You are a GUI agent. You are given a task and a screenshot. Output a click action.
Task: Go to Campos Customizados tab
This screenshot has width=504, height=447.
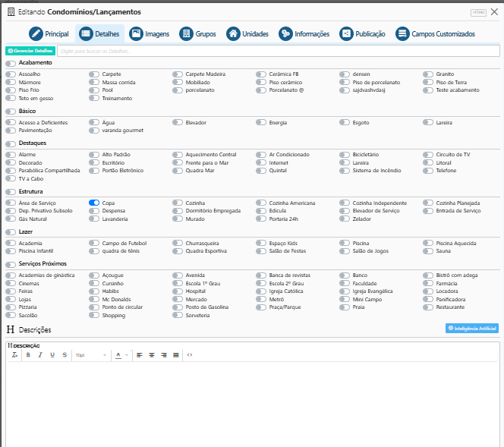pyautogui.click(x=436, y=34)
